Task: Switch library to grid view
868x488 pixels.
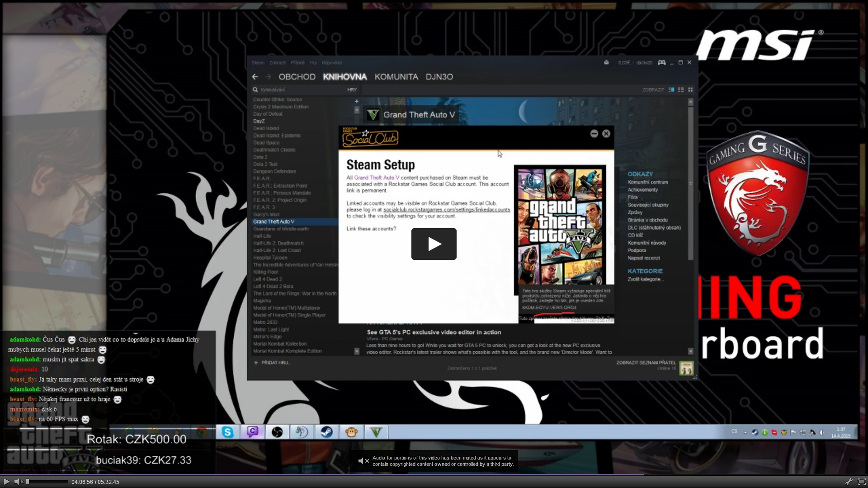Action: pos(690,90)
